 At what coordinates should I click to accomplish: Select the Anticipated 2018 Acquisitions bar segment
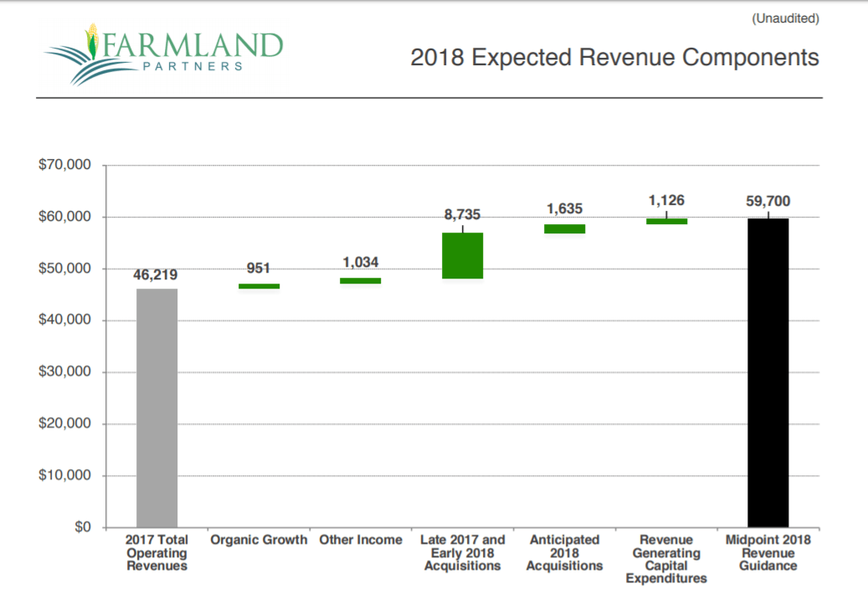tap(565, 227)
